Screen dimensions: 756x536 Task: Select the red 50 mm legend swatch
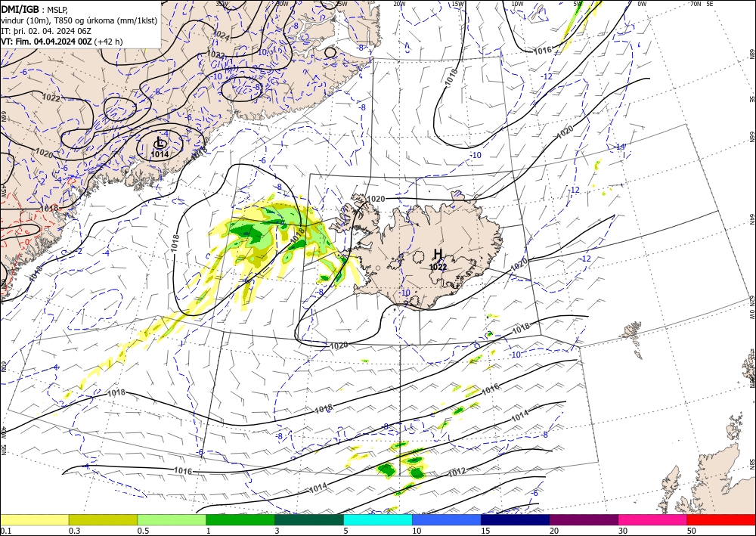pos(721,519)
